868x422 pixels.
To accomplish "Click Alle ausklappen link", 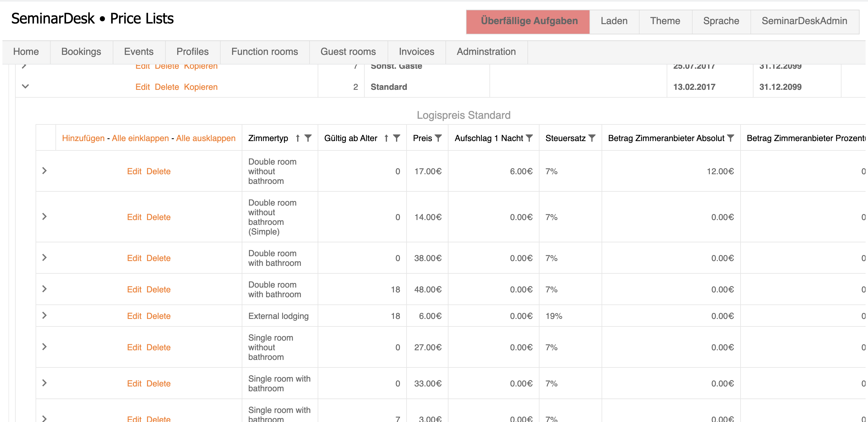I will [x=206, y=138].
